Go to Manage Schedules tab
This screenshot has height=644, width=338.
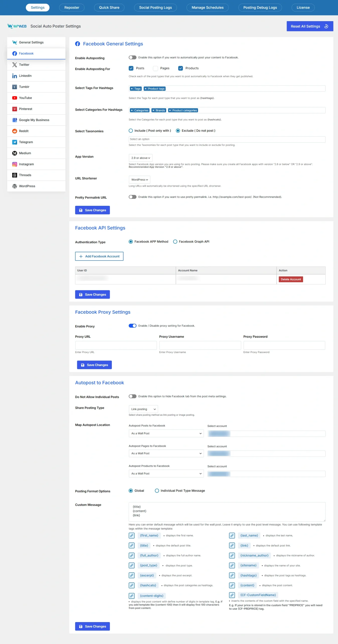coord(208,8)
